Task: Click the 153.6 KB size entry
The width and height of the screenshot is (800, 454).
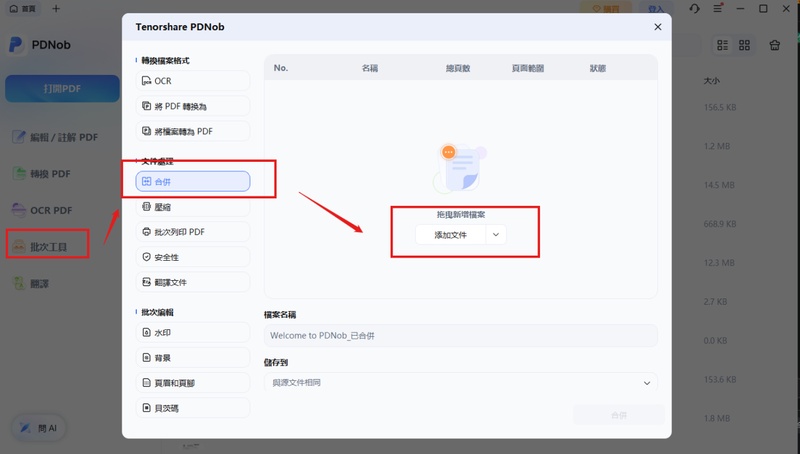Action: pos(720,379)
